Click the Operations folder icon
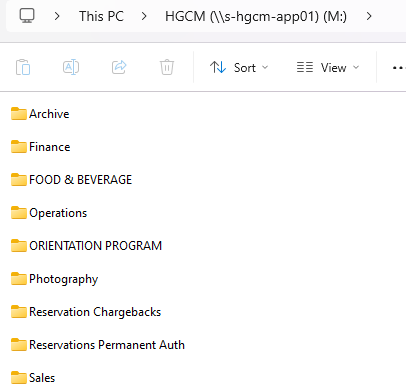This screenshot has height=391, width=406. pos(19,213)
